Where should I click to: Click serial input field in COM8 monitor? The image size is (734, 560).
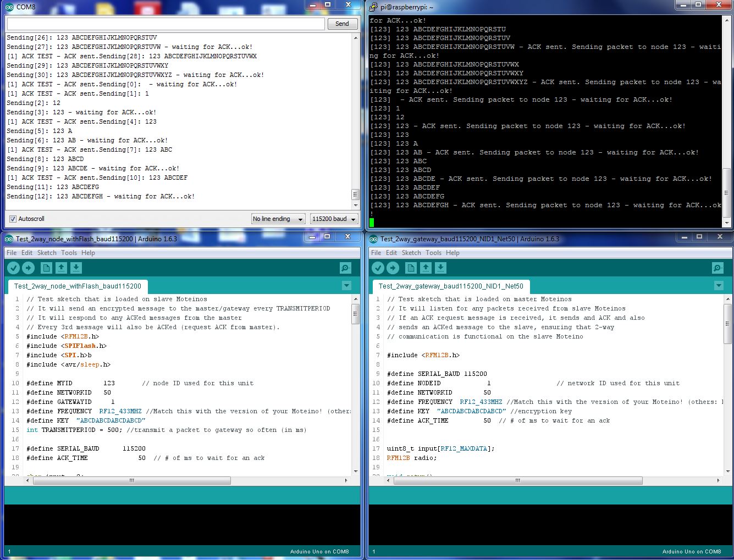(x=166, y=24)
